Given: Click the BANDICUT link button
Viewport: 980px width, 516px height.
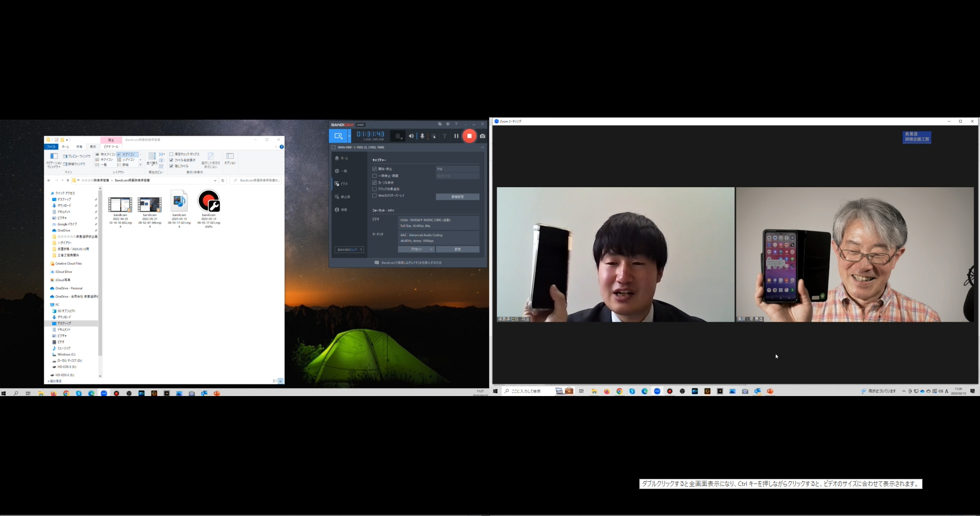Looking at the screenshot, I should pyautogui.click(x=349, y=249).
